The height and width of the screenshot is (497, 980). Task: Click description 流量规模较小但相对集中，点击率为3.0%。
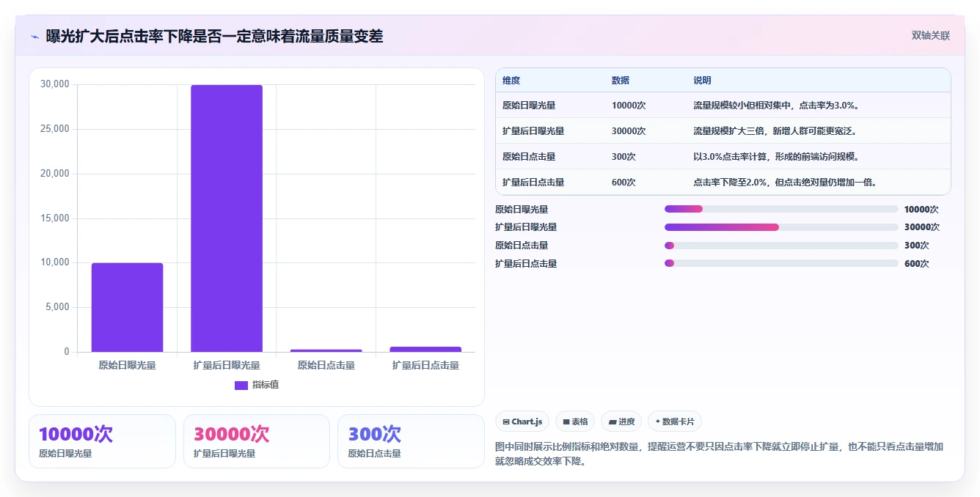coord(776,106)
